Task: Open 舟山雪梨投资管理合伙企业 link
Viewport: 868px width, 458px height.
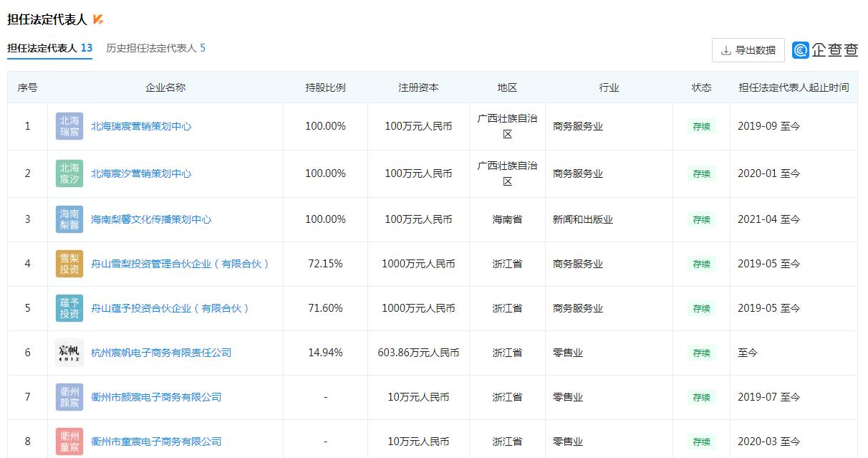Action: tap(180, 264)
